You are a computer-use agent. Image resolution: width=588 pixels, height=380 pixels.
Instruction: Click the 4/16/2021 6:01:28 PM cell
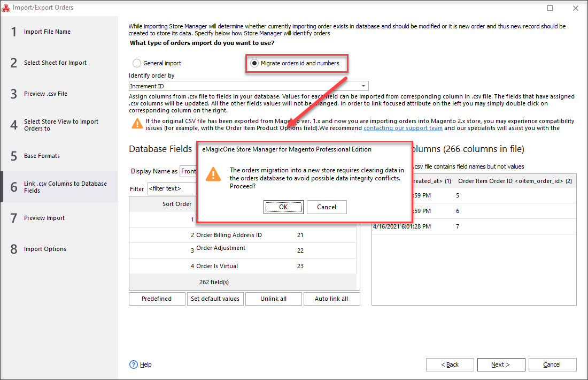402,226
